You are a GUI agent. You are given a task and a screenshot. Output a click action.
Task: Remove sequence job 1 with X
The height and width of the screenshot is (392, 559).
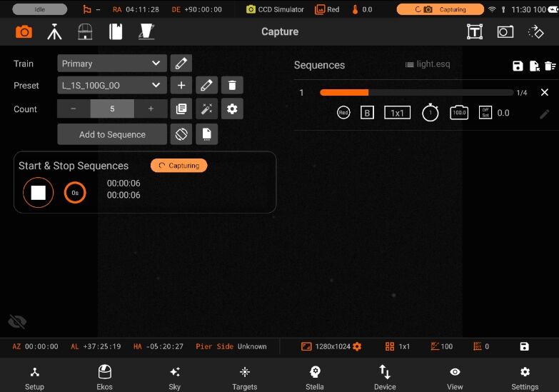(545, 92)
